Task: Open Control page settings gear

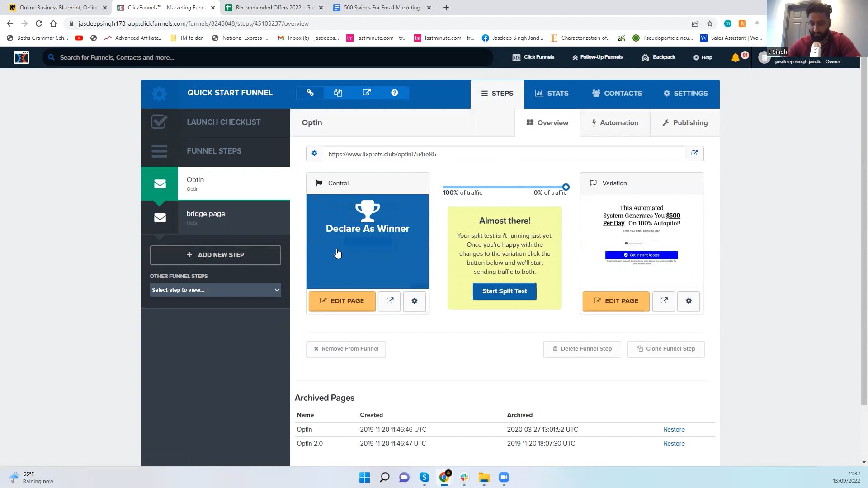Action: pyautogui.click(x=415, y=301)
